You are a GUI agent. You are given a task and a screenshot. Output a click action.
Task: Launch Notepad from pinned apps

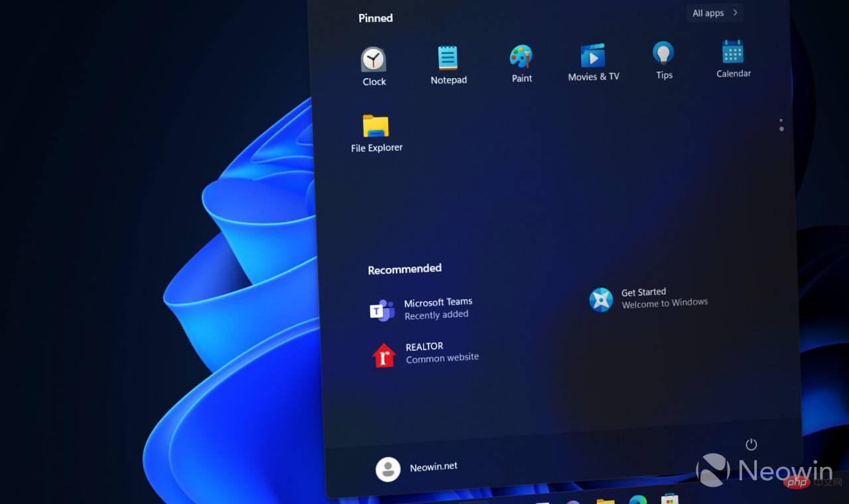pos(448,65)
